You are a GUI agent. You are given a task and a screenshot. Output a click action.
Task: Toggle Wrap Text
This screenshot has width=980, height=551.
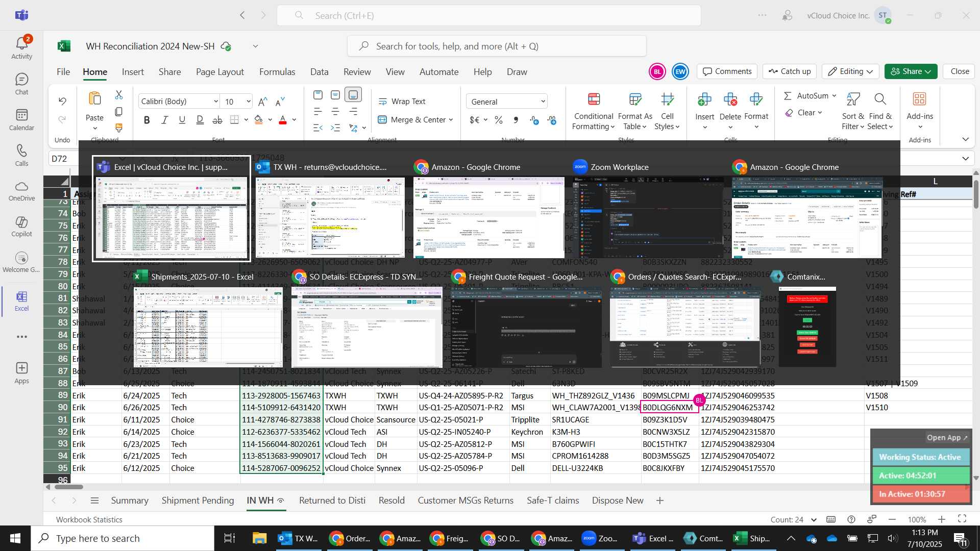click(x=402, y=102)
